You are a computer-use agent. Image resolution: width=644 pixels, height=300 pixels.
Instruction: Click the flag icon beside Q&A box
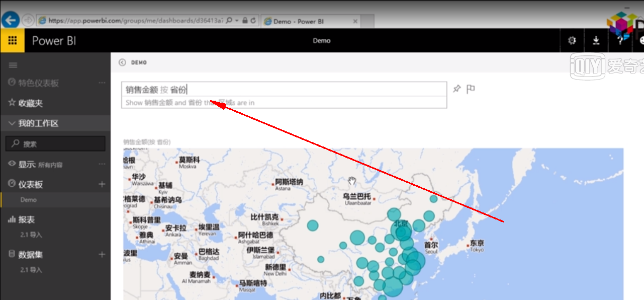click(x=471, y=89)
